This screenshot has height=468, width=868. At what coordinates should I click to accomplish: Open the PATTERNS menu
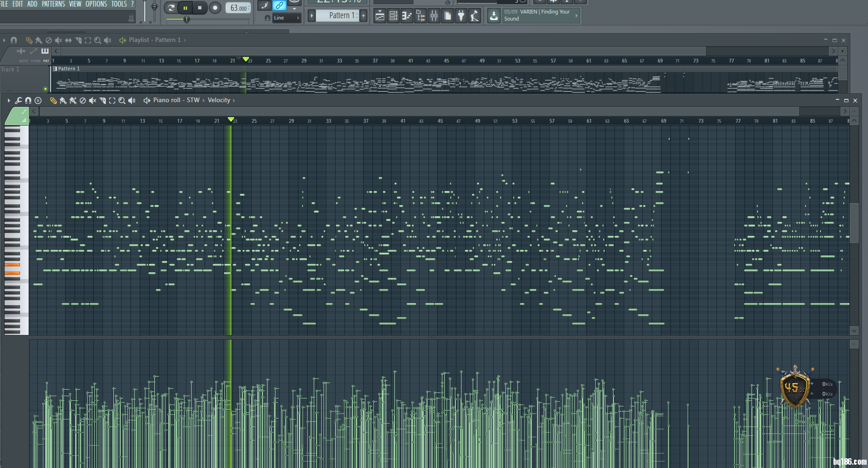coord(53,4)
